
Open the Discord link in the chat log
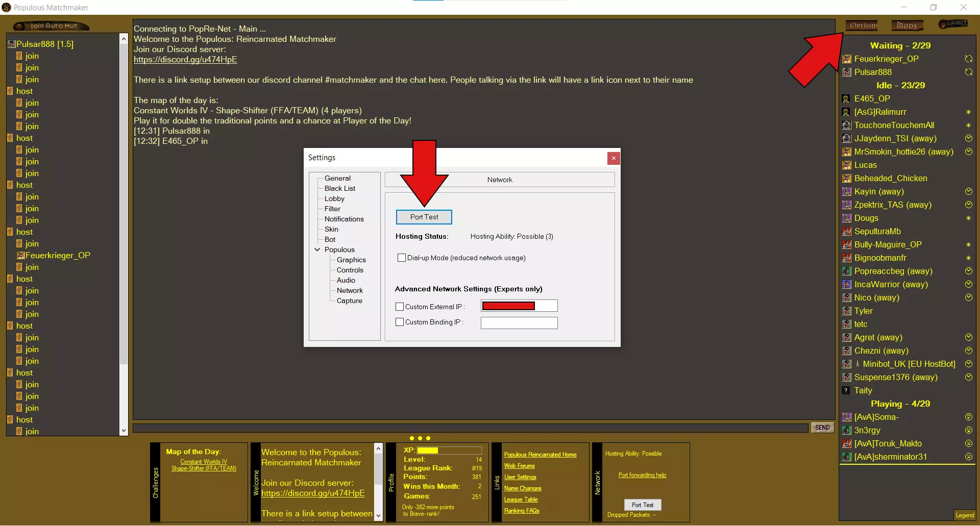[185, 60]
